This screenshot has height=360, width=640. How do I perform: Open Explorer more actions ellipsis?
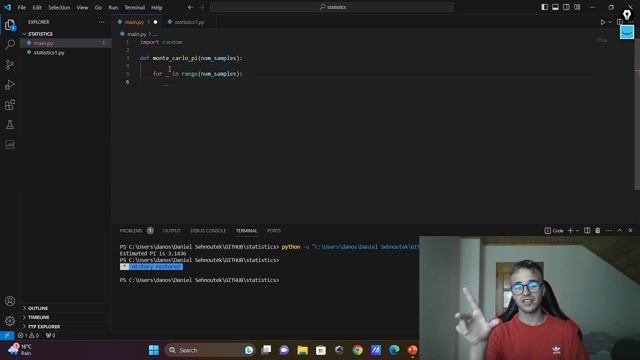coord(102,22)
